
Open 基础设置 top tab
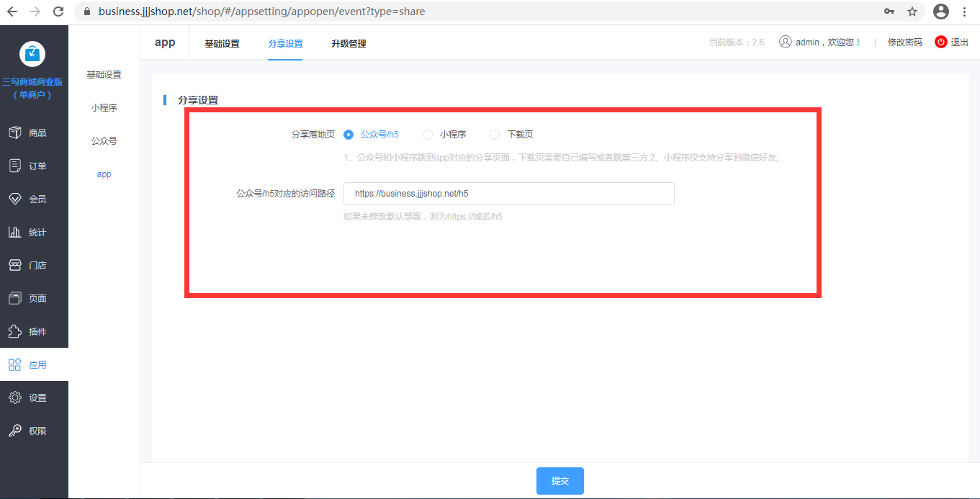point(222,43)
